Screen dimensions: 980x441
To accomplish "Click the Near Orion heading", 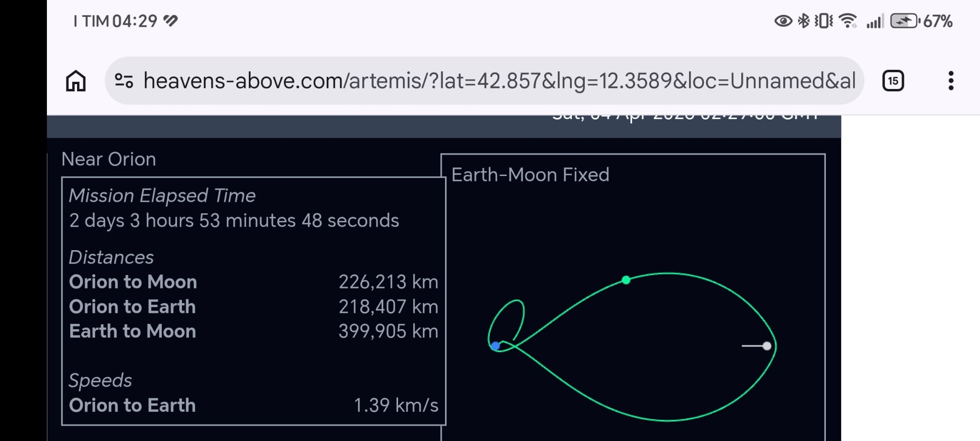I will [x=109, y=159].
